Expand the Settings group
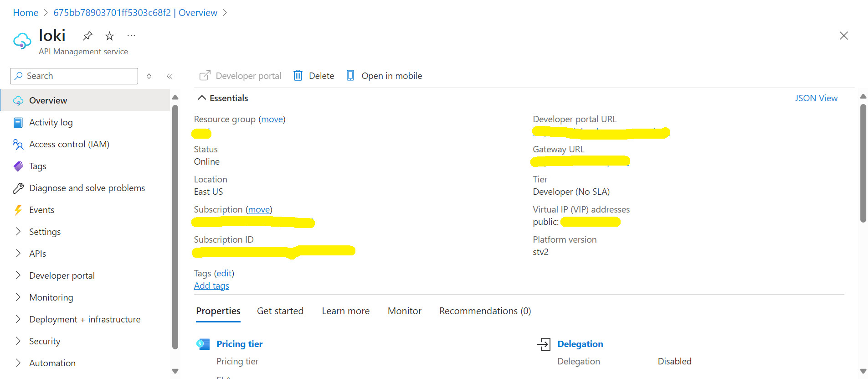The width and height of the screenshot is (868, 379). (18, 232)
